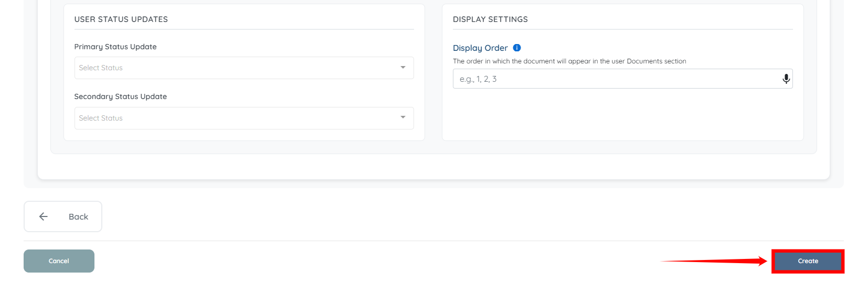
Task: Click the 'Secondary Status Update' label
Action: pyautogui.click(x=121, y=96)
